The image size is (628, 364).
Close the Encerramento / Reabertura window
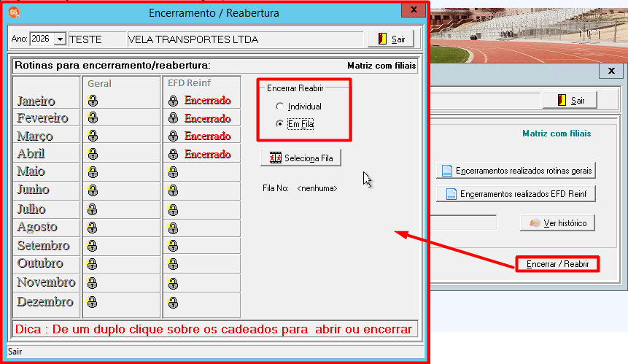(414, 9)
